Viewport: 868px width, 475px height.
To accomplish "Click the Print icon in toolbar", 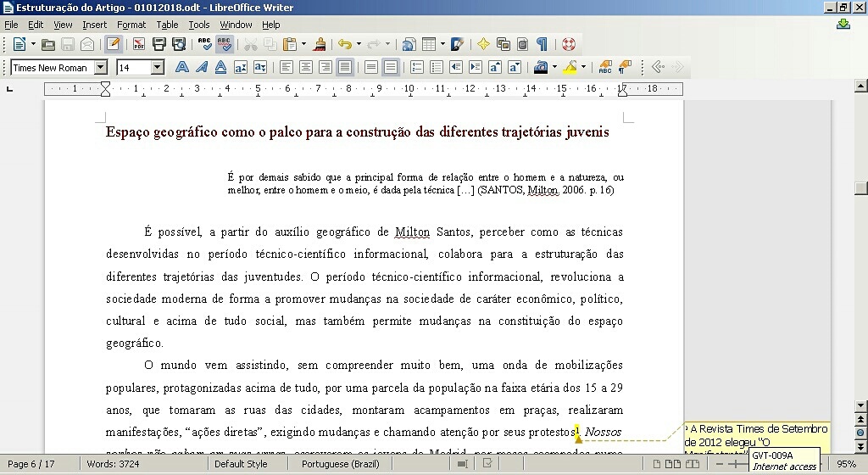I will (159, 44).
